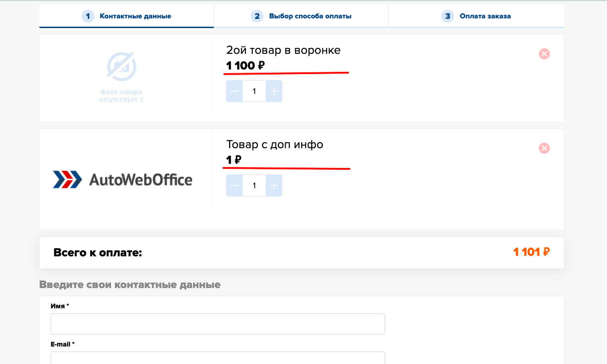The image size is (607, 364).
Task: Decrease quantity of Товар с доп инфо
Action: click(234, 185)
